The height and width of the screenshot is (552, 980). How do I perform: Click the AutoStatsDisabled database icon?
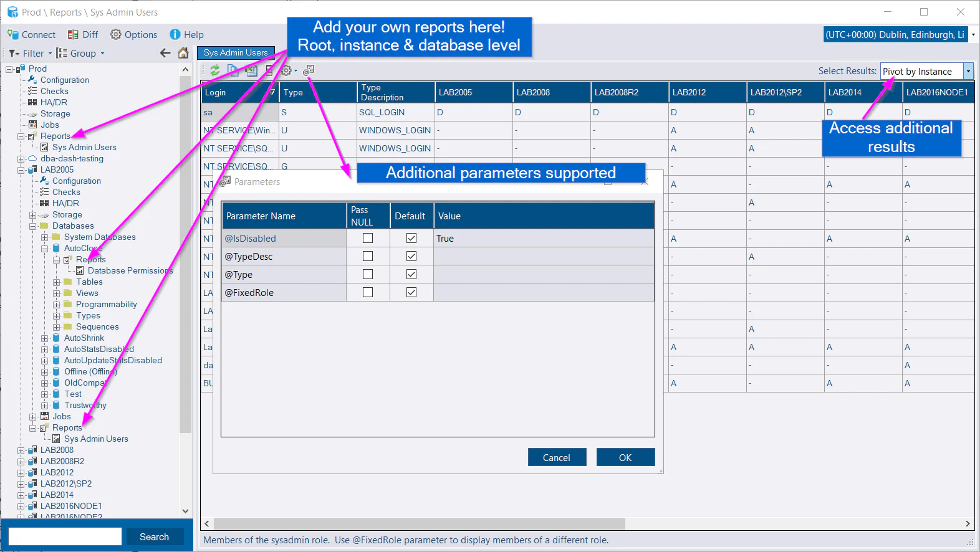pyautogui.click(x=56, y=349)
